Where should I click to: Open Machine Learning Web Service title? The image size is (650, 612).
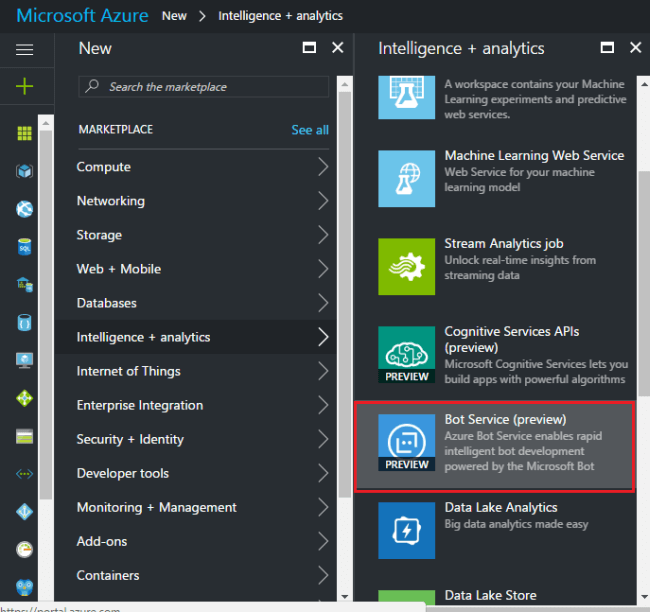pyautogui.click(x=534, y=155)
